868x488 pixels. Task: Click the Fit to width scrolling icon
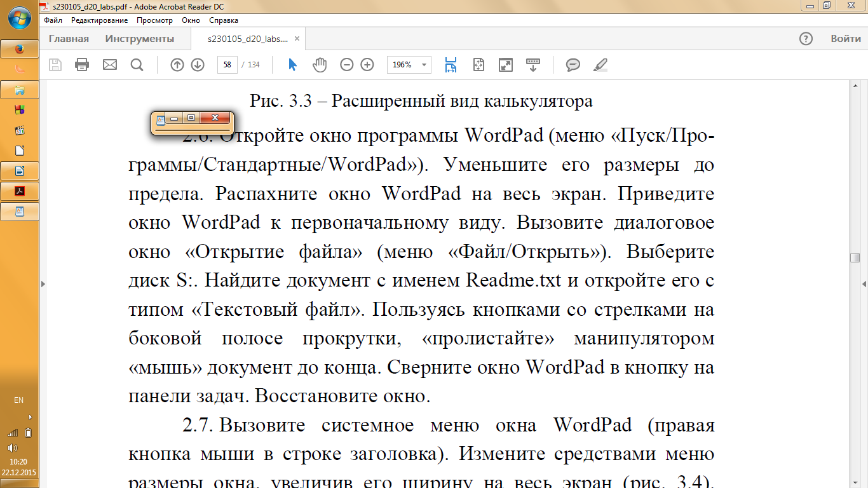click(x=451, y=65)
